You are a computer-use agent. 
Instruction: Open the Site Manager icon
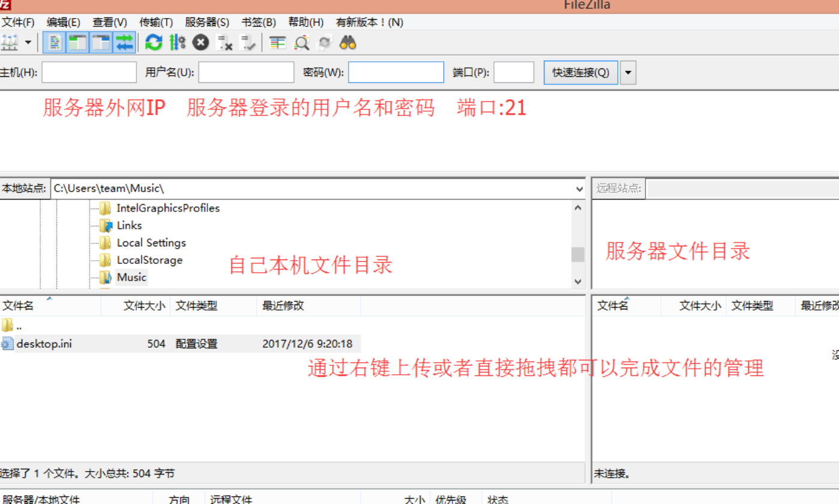click(10, 43)
